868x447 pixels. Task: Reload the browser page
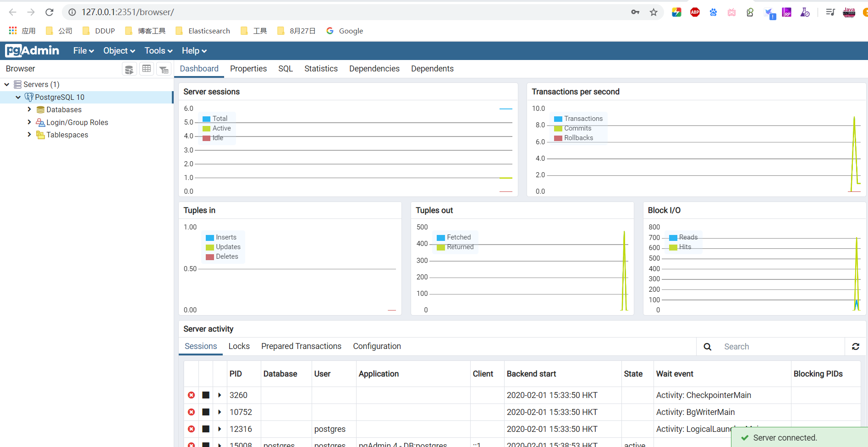49,12
